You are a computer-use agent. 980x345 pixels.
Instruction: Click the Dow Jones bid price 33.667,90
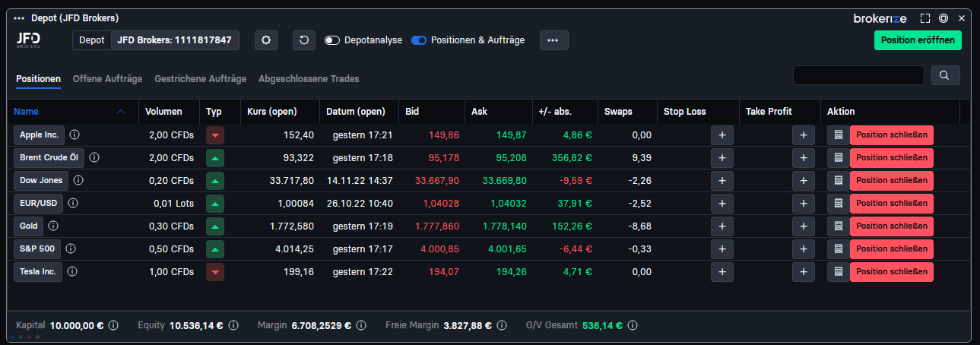click(x=436, y=180)
